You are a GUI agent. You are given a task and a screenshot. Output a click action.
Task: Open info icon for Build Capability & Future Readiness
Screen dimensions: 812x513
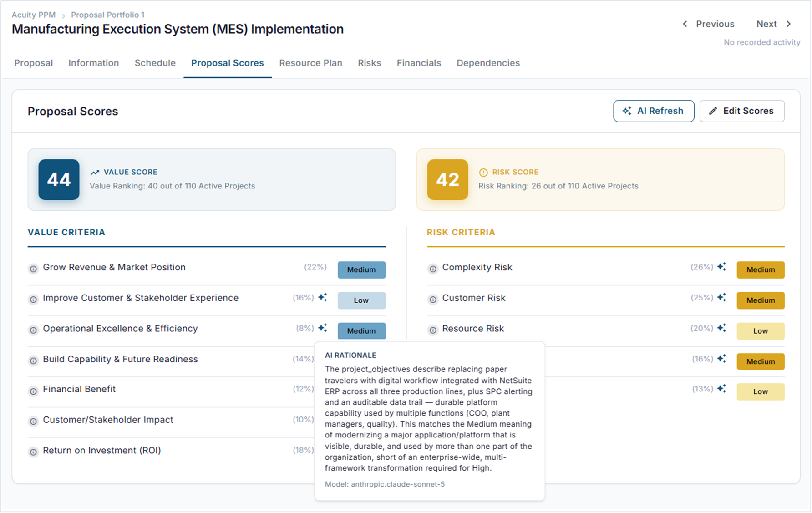[x=33, y=361]
